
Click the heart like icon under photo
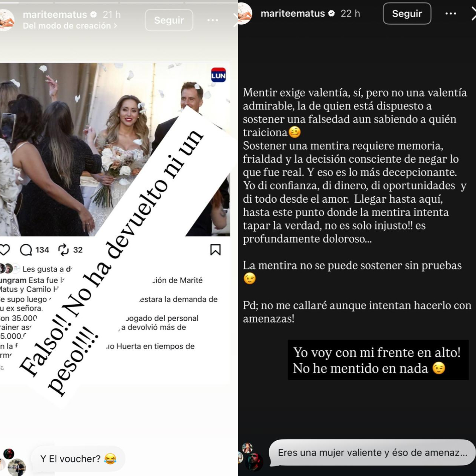[4, 250]
